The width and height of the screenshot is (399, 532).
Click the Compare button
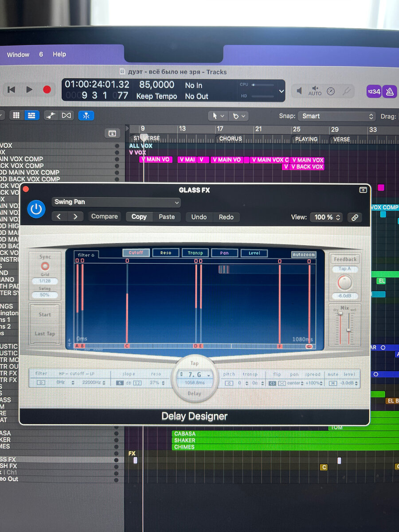pos(104,217)
